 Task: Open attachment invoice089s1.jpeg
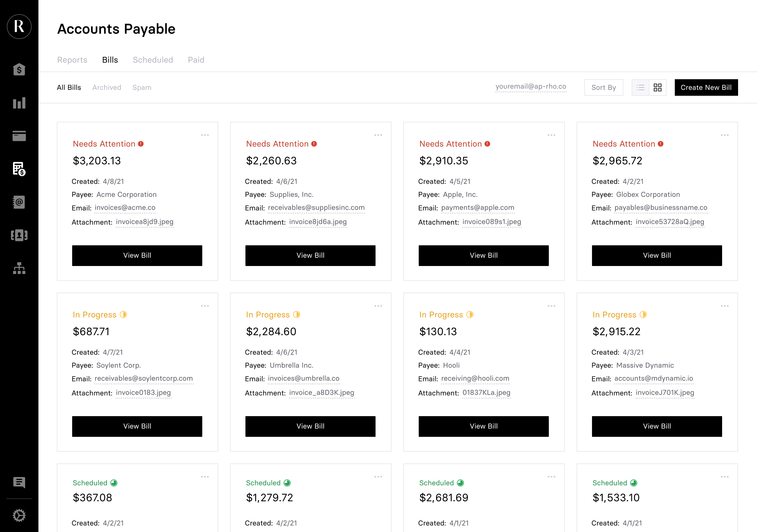coord(491,222)
